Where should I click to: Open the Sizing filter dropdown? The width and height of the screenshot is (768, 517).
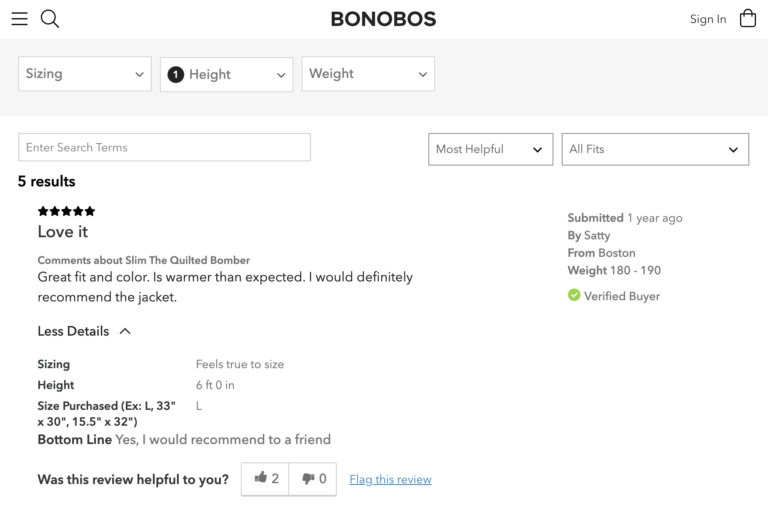85,74
